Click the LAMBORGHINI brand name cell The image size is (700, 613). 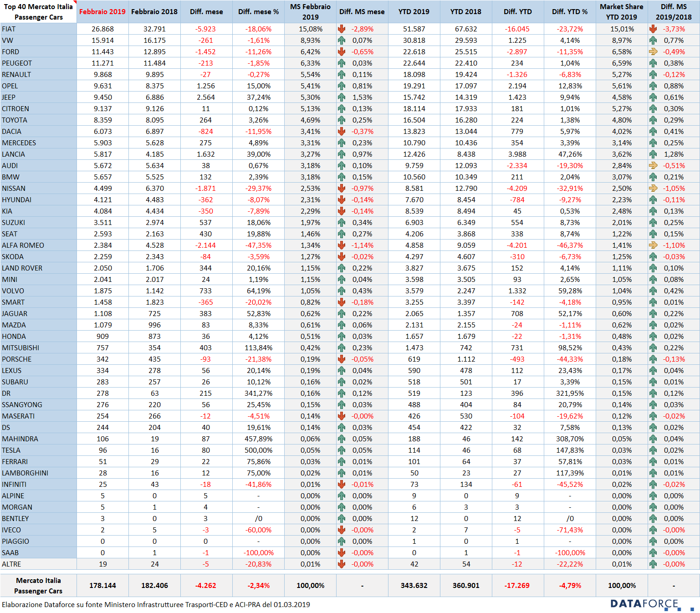point(38,473)
